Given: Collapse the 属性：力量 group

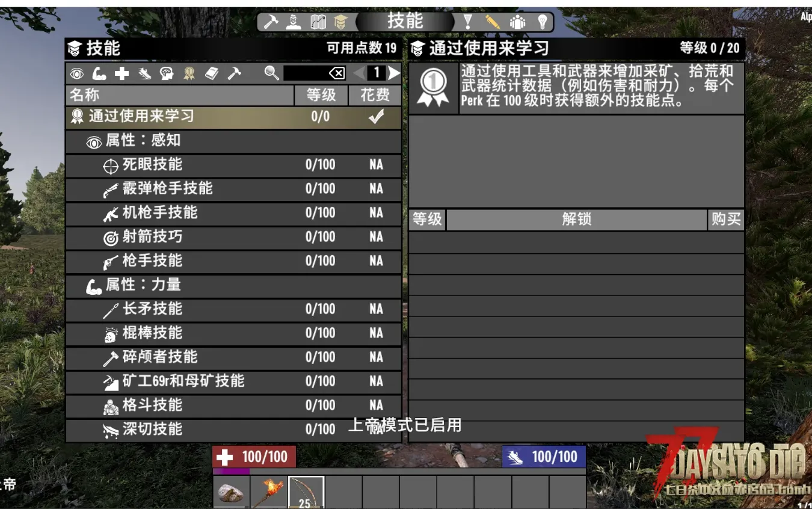Looking at the screenshot, I should point(233,285).
